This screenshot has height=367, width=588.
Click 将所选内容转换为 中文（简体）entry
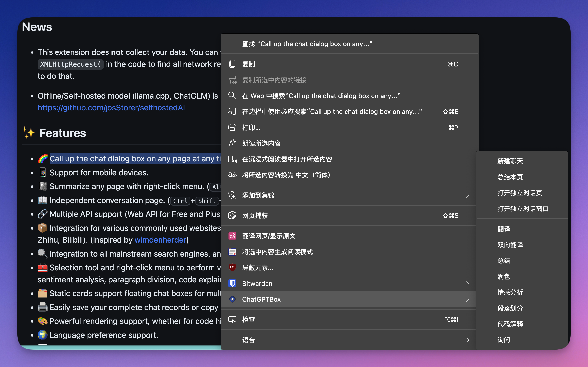pyautogui.click(x=286, y=175)
